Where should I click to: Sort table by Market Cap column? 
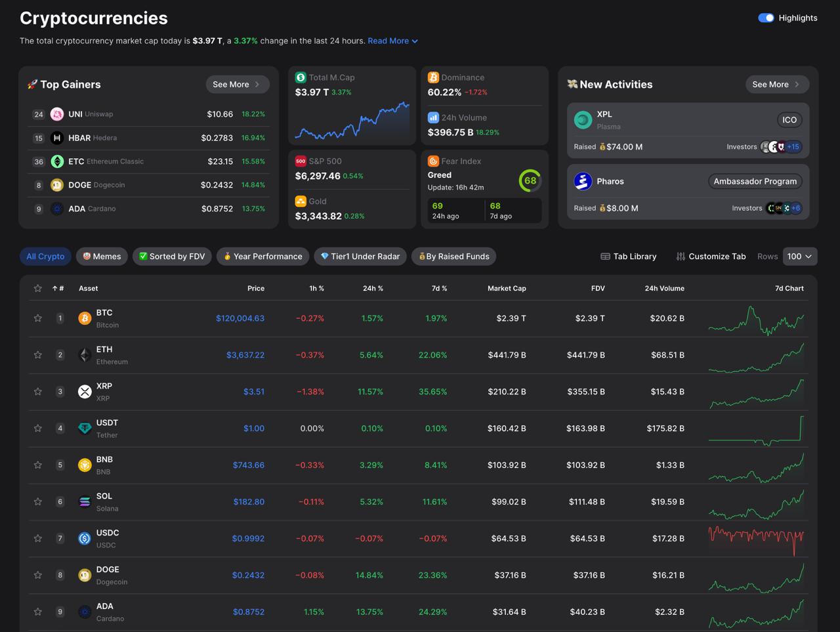(507, 288)
